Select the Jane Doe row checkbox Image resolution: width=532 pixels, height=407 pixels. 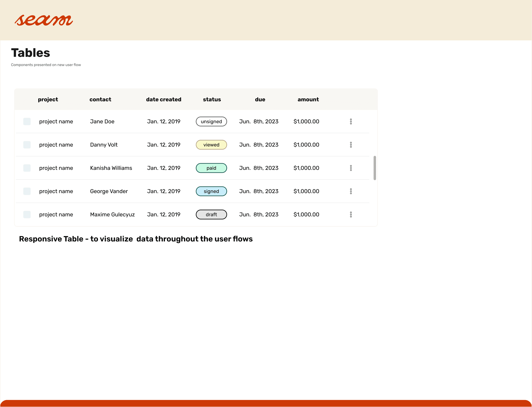coord(27,121)
